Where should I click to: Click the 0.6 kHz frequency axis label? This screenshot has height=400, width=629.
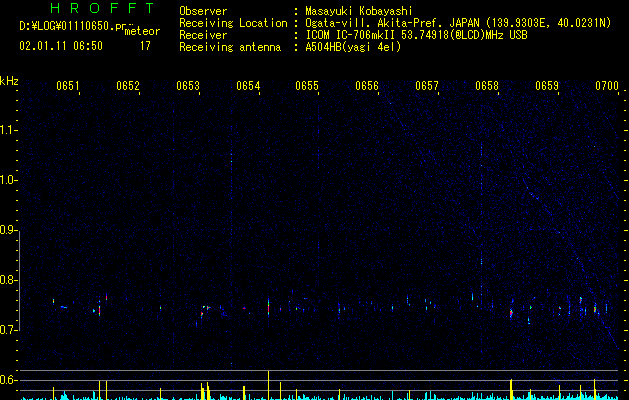7,380
